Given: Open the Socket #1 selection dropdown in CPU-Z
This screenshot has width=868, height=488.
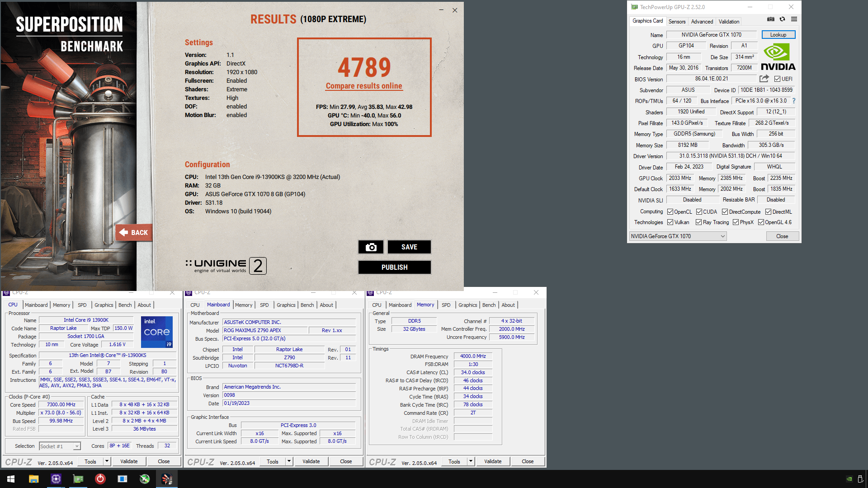Looking at the screenshot, I should point(60,446).
